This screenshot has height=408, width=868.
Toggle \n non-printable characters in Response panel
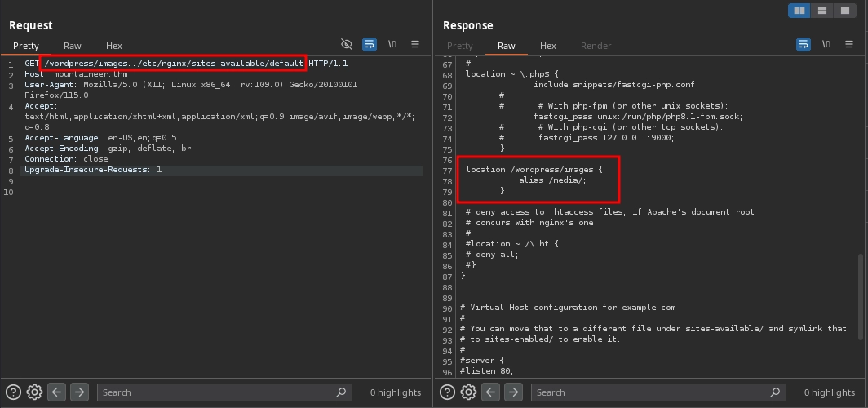[826, 44]
